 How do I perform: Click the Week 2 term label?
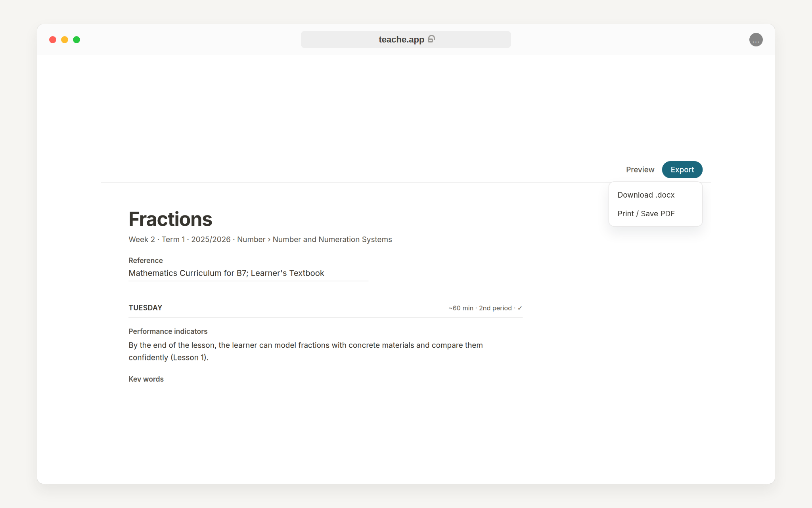click(142, 239)
